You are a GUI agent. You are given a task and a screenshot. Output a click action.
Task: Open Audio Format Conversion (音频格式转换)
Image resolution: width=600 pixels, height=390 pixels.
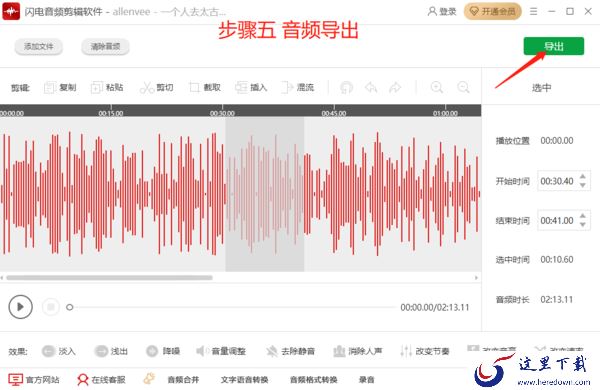[314, 380]
